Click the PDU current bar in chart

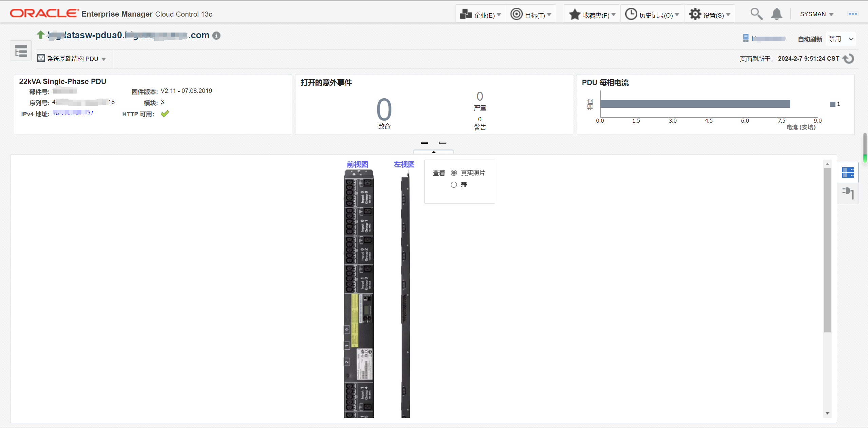click(695, 104)
